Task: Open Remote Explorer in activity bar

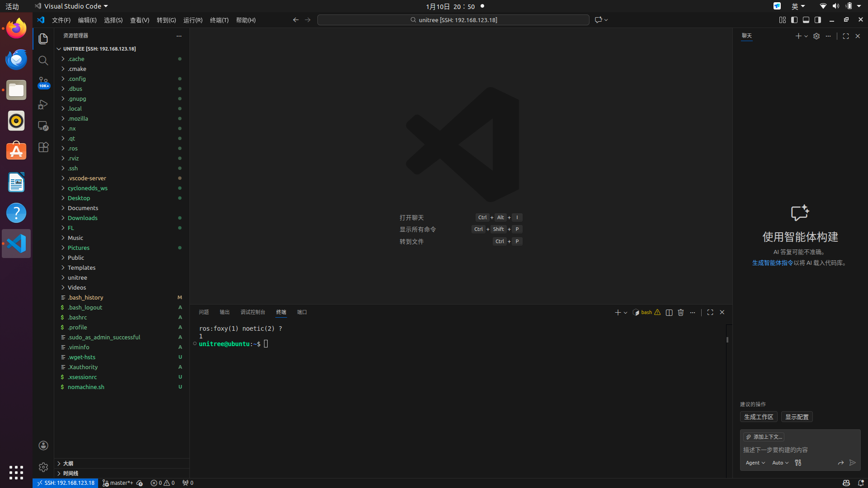Action: click(43, 126)
